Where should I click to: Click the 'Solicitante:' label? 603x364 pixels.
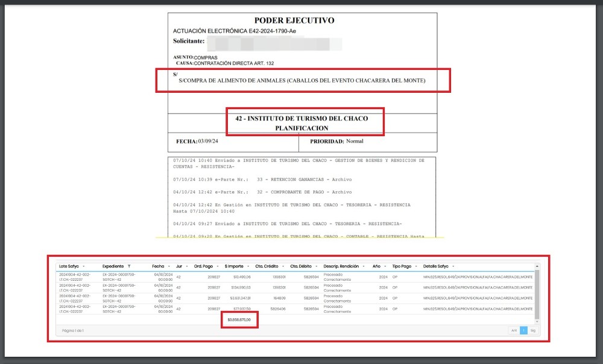pos(189,41)
